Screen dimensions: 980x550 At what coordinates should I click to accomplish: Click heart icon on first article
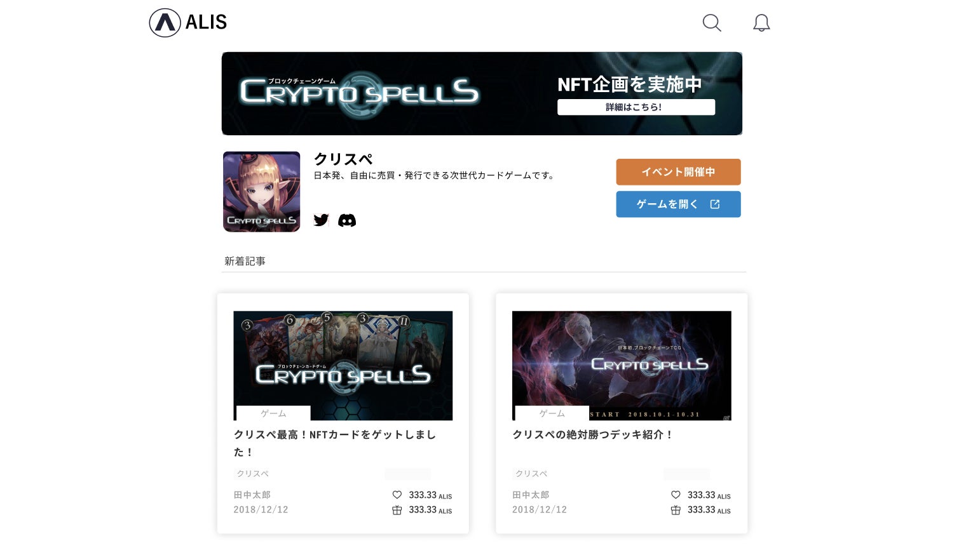[397, 495]
